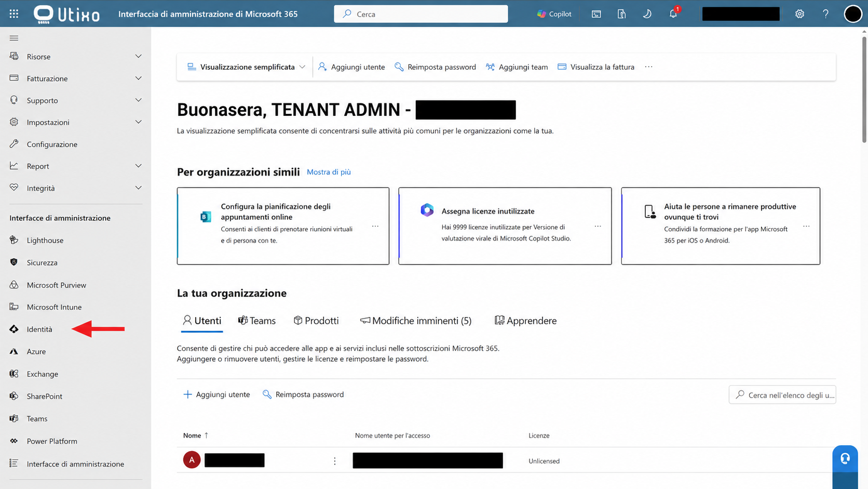Open help question mark icon

(825, 14)
